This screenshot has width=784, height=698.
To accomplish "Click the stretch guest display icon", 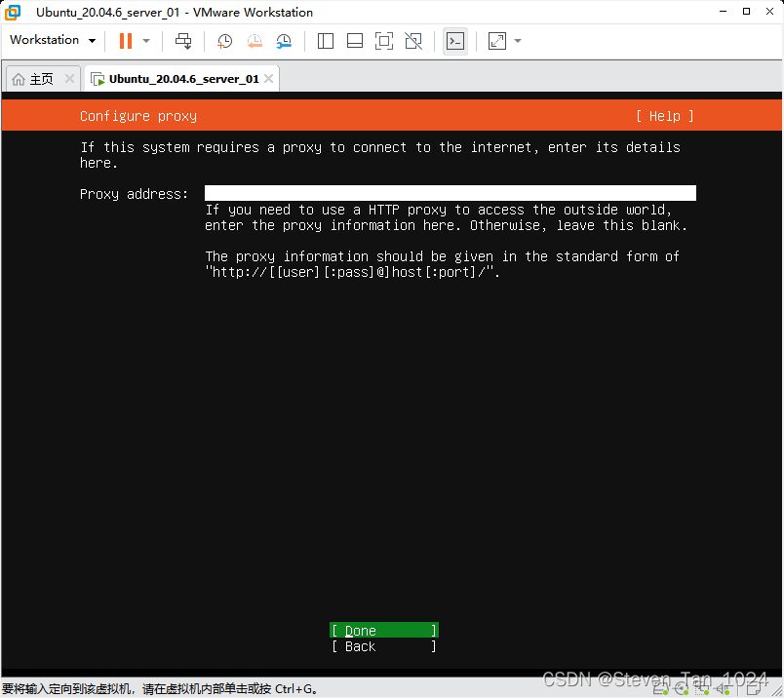I will [x=497, y=41].
